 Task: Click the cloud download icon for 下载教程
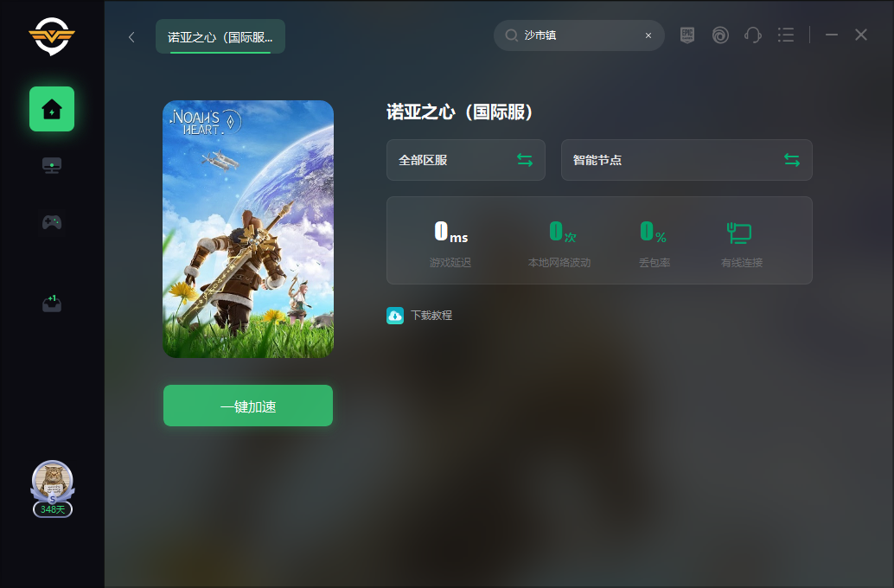pos(395,316)
